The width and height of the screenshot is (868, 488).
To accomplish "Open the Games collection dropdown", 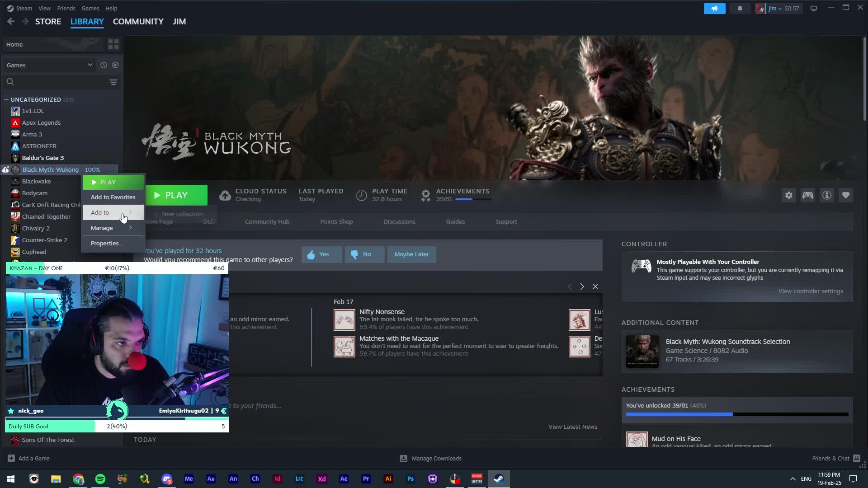I will click(x=49, y=65).
